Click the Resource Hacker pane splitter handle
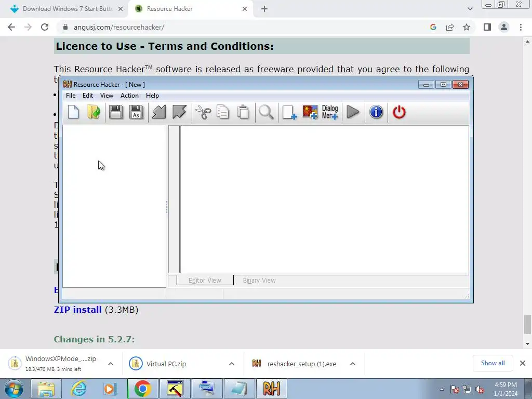The width and height of the screenshot is (532, 399). tap(167, 206)
